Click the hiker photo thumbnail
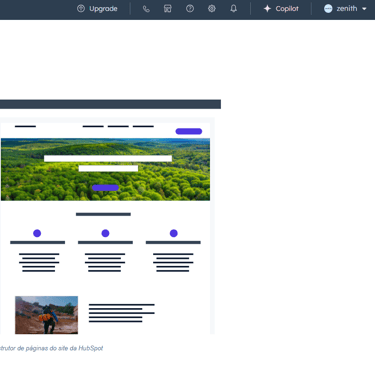 46,315
